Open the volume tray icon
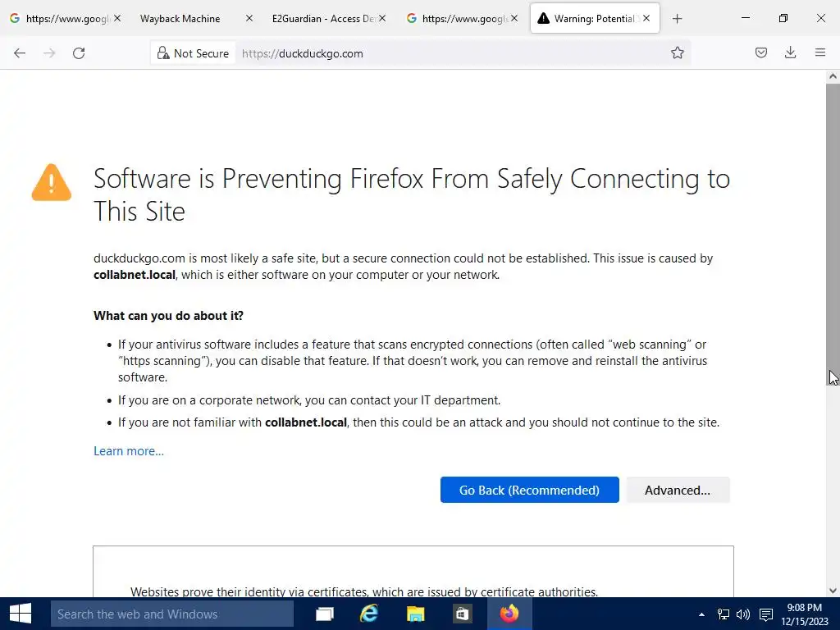The width and height of the screenshot is (840, 630). [x=743, y=614]
